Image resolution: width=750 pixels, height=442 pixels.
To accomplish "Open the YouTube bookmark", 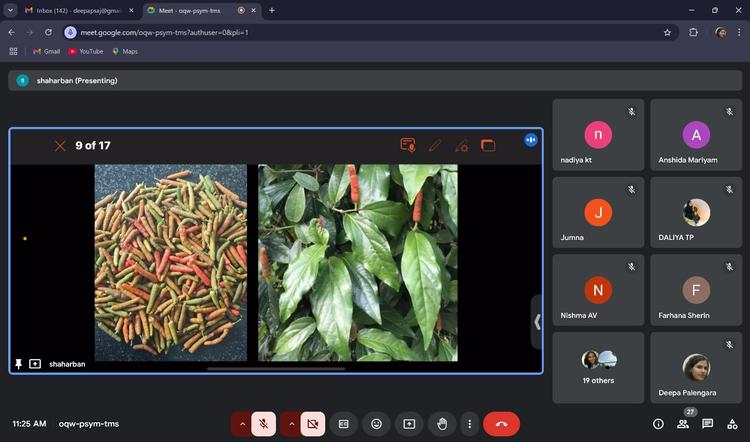I will tap(86, 51).
